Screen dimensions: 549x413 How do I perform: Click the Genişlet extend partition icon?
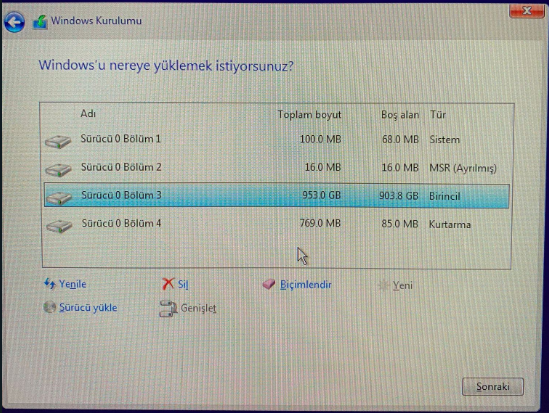pos(168,308)
